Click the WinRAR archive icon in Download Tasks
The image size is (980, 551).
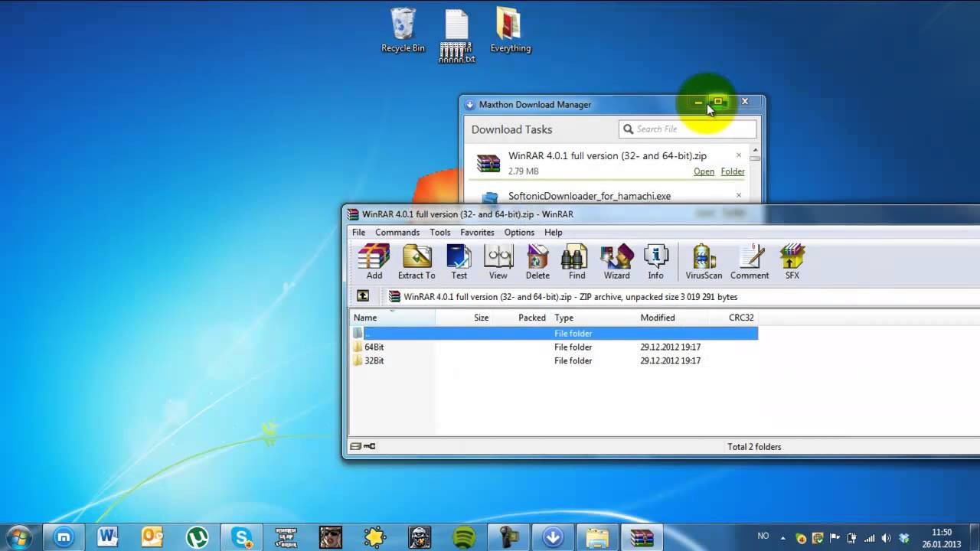click(488, 163)
